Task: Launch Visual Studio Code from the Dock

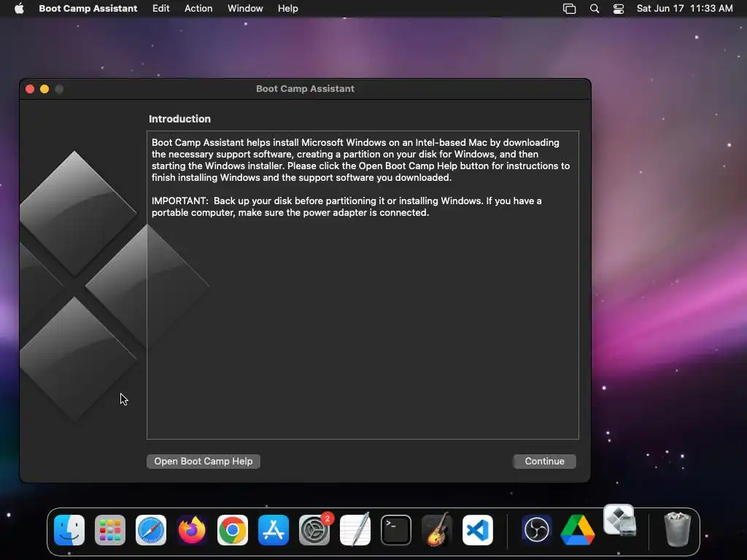Action: 477,529
